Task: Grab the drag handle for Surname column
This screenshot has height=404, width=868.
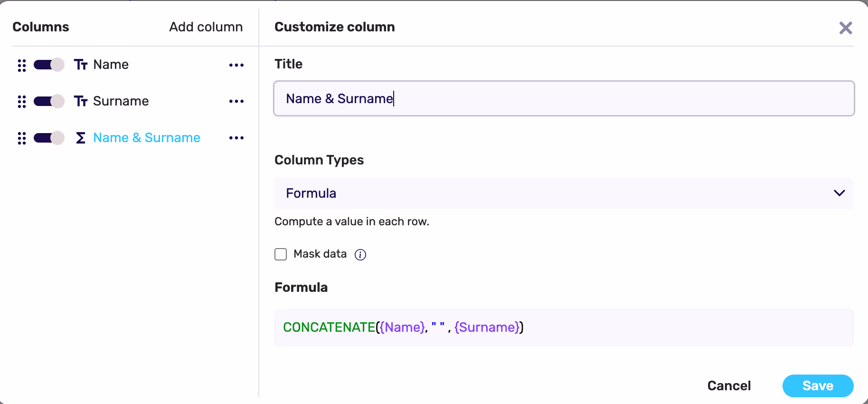Action: 22,101
